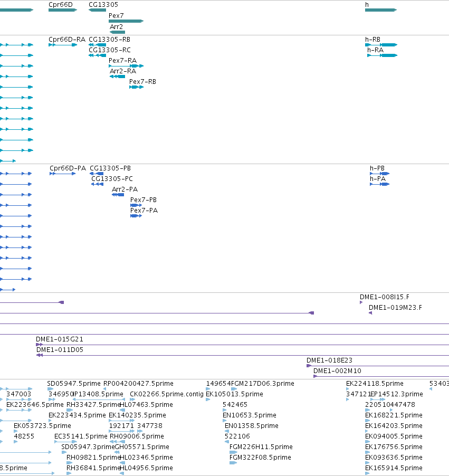Click the CG13305-PC protein label
Image resolution: width=449 pixels, height=476 pixels.
112,179
